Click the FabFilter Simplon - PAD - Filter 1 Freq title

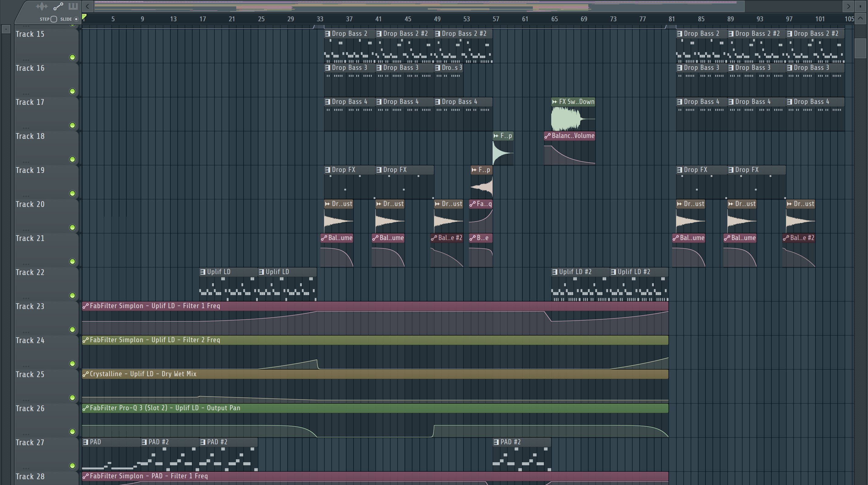point(149,476)
